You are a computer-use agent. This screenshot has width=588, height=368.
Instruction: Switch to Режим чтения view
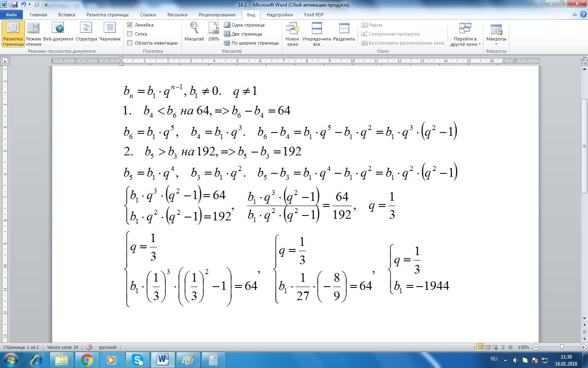33,33
